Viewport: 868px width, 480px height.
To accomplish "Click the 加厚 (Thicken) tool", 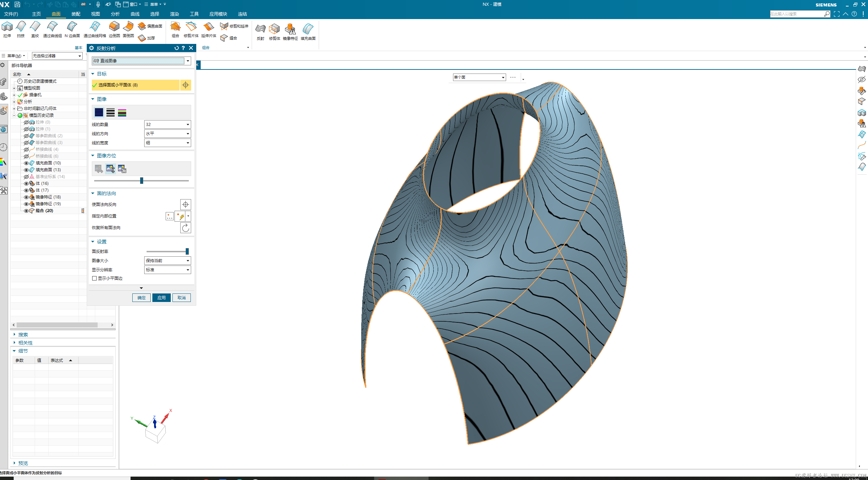I will click(147, 38).
